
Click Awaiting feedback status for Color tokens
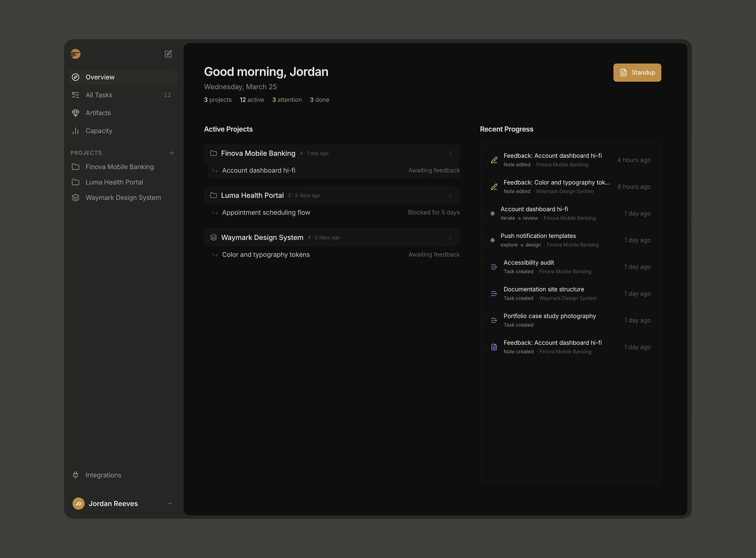(x=434, y=255)
